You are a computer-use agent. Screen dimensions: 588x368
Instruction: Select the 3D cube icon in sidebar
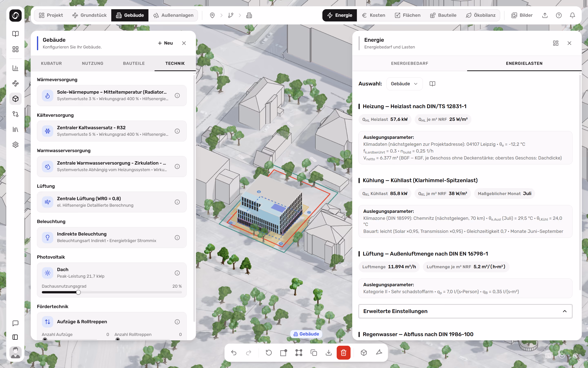point(15,99)
